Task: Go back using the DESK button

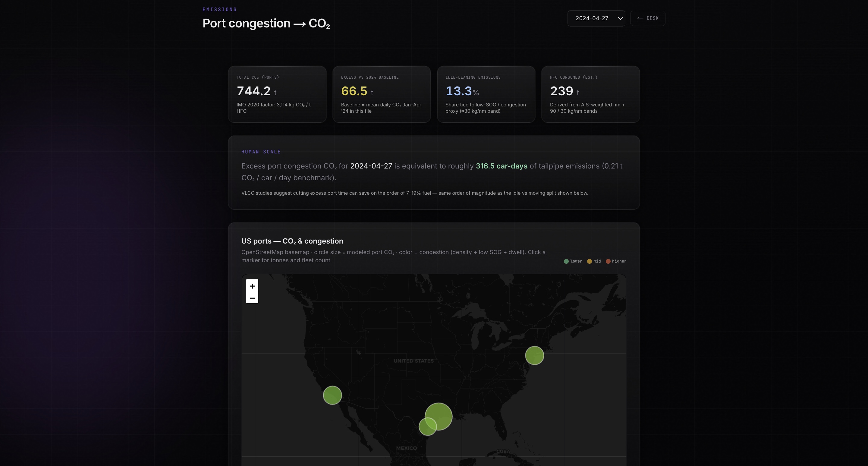Action: (647, 18)
